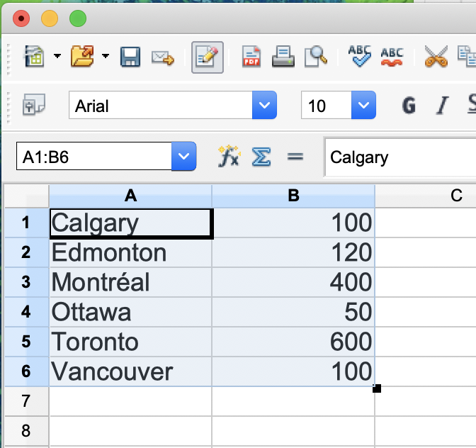Select cell containing Ottawa
The image size is (476, 448).
[130, 312]
